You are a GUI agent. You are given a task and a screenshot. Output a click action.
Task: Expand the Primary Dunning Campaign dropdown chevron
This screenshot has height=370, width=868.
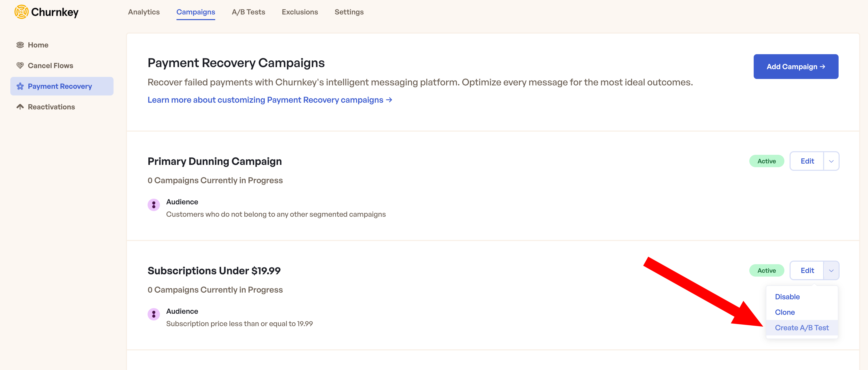[x=831, y=161]
